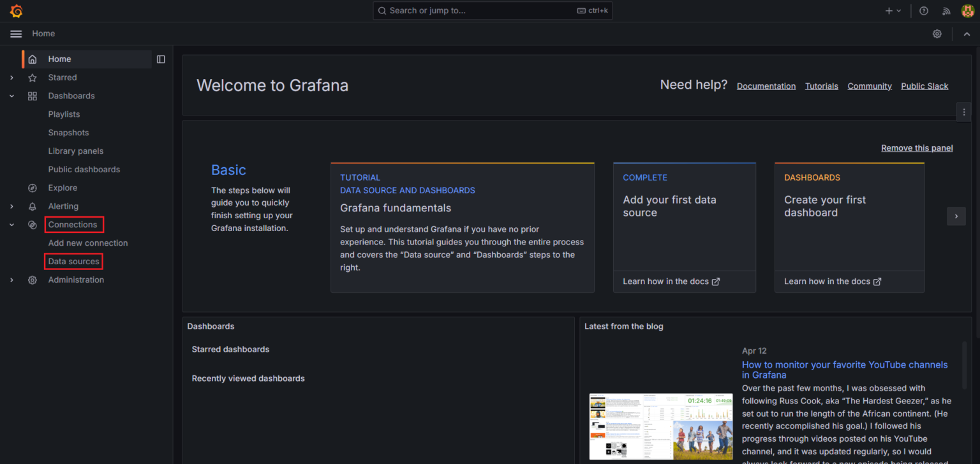Open your profile avatar menu
Screen dimensions: 980x464
click(x=967, y=10)
